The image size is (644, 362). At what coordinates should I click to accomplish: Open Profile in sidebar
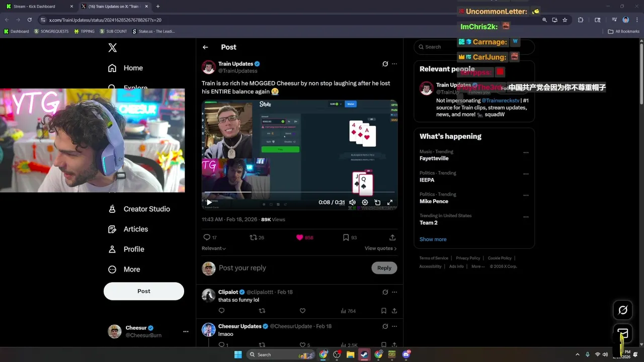126,249
